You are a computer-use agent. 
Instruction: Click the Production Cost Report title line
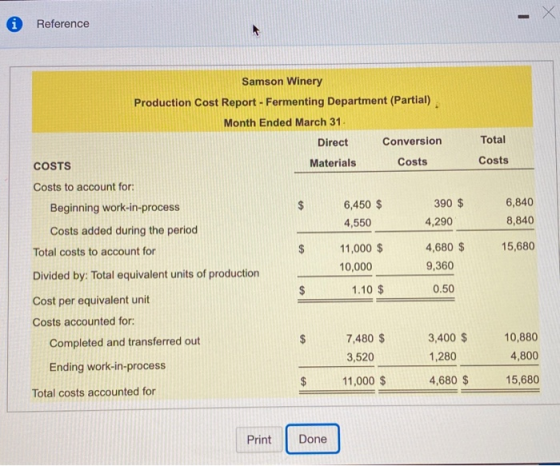(x=282, y=102)
